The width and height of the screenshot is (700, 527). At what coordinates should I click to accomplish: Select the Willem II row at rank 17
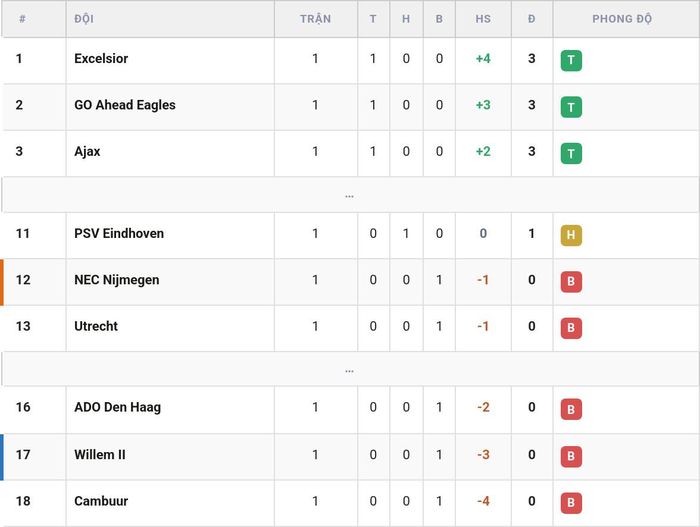[350, 456]
